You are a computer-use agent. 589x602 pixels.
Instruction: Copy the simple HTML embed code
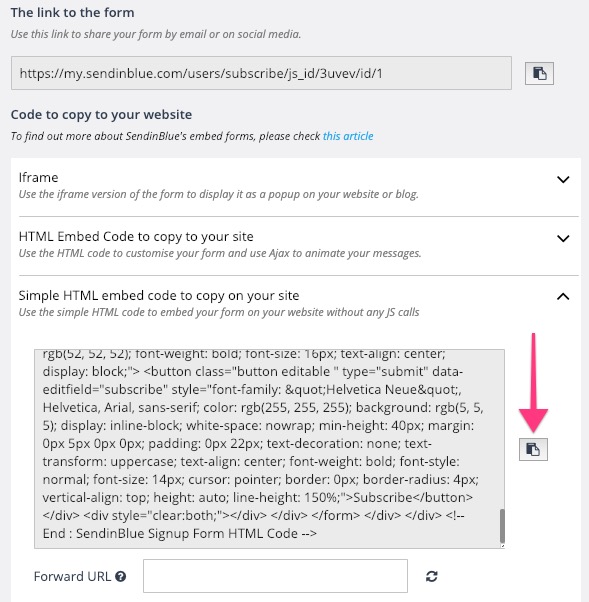533,449
